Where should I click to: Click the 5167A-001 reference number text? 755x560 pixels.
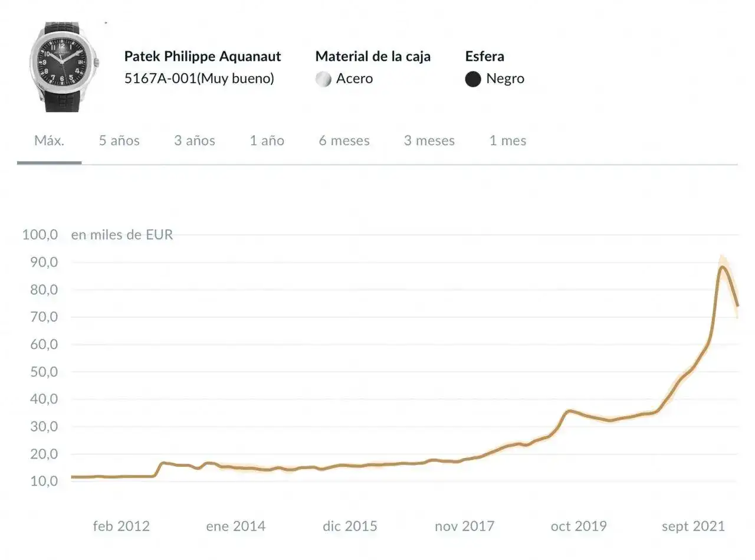160,78
